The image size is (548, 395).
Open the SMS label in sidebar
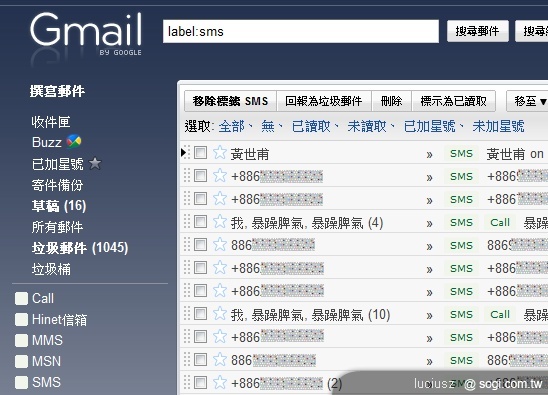[46, 382]
